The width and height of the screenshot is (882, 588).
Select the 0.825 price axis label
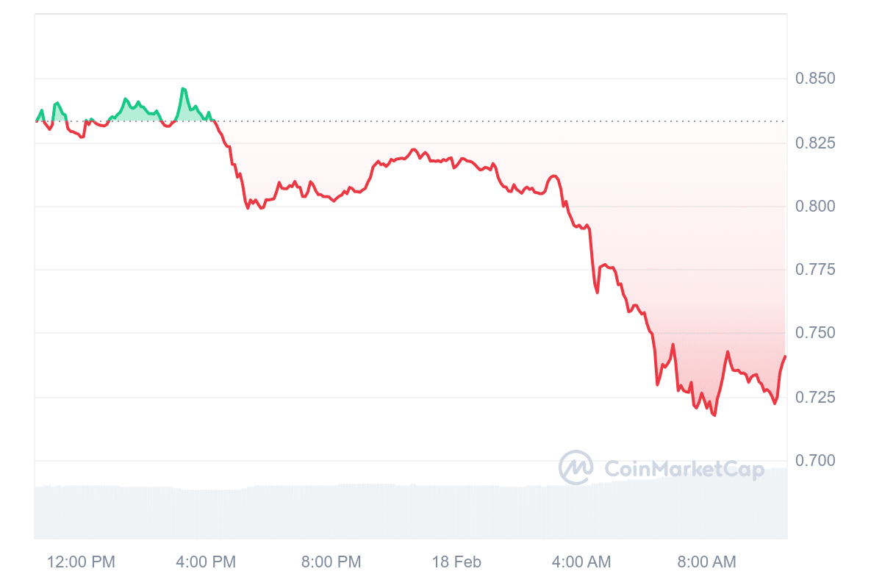coord(815,143)
